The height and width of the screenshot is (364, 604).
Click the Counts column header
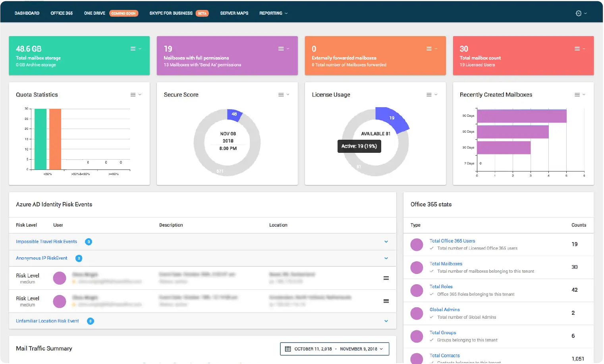[x=579, y=225]
